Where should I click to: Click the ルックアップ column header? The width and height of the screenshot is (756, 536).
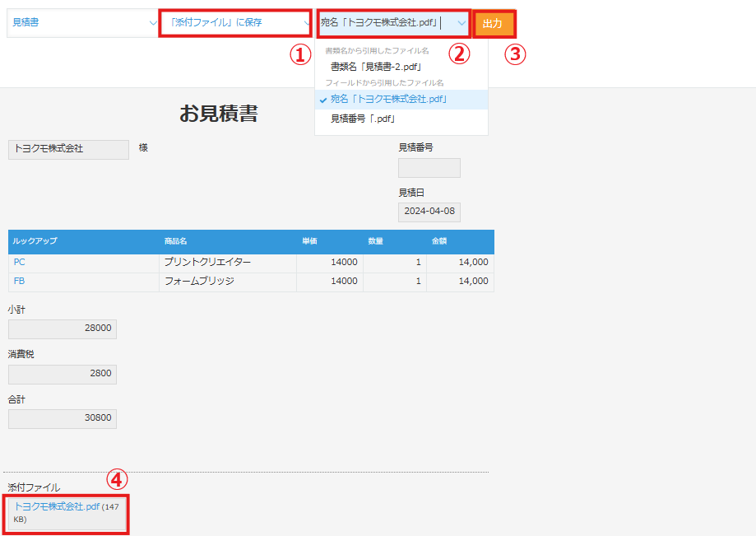83,241
